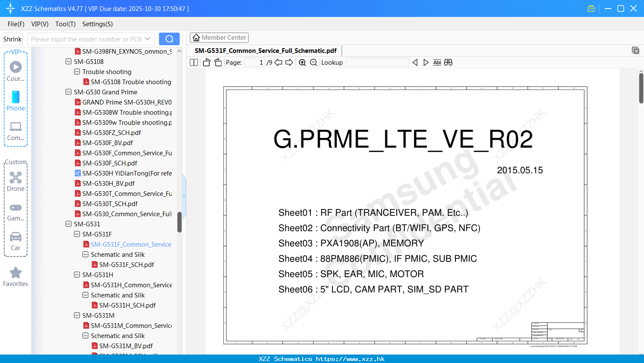Screen dimensions: 644x363
Task: Rotate page clockwise
Action: [218, 63]
